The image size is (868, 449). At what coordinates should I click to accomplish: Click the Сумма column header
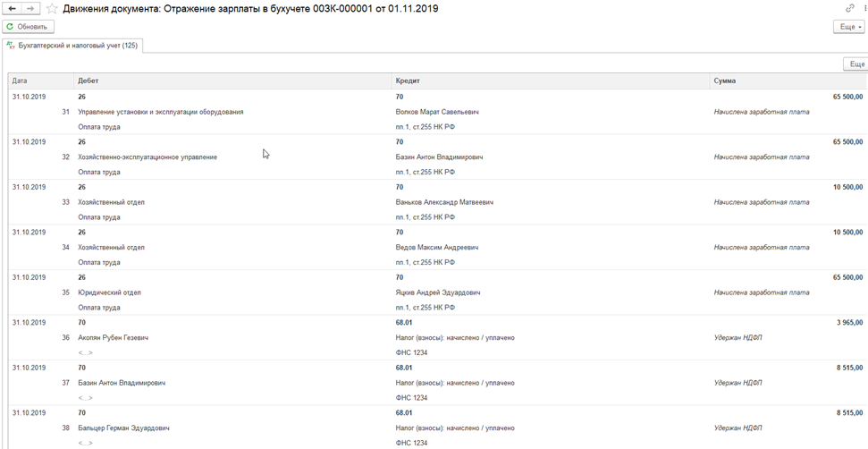(788, 80)
